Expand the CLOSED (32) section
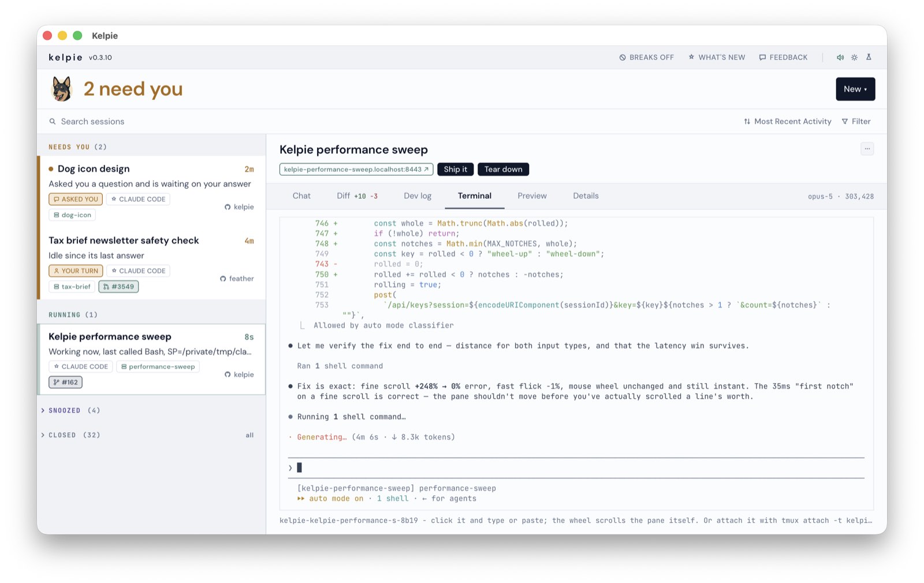The height and width of the screenshot is (583, 924). pyautogui.click(x=71, y=435)
